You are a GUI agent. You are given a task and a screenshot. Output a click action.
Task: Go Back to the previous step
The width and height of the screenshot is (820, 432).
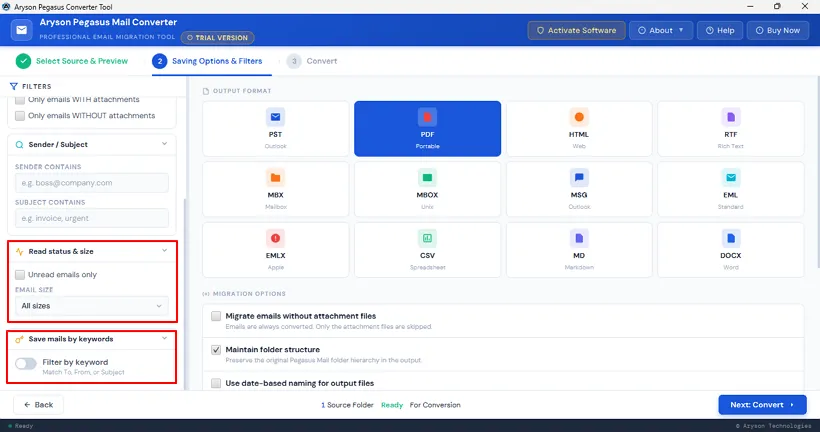pos(38,405)
